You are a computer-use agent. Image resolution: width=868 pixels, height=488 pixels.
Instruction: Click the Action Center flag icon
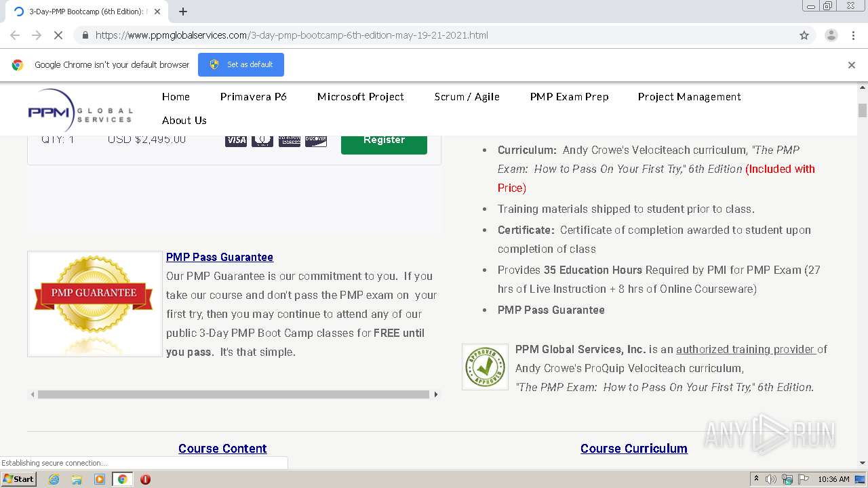click(x=804, y=479)
